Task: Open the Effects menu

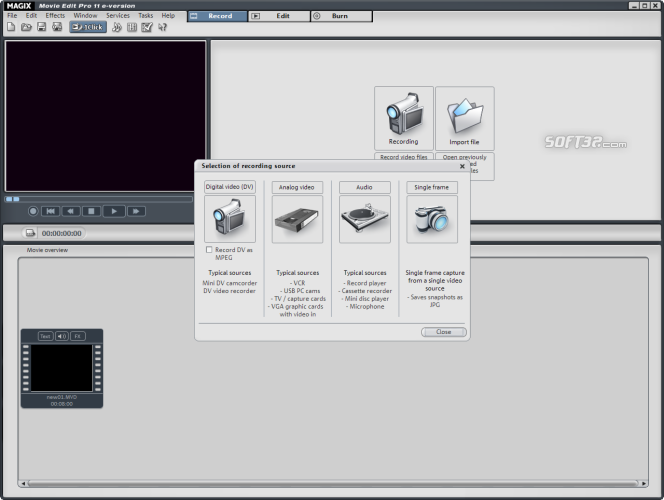Action: coord(55,16)
